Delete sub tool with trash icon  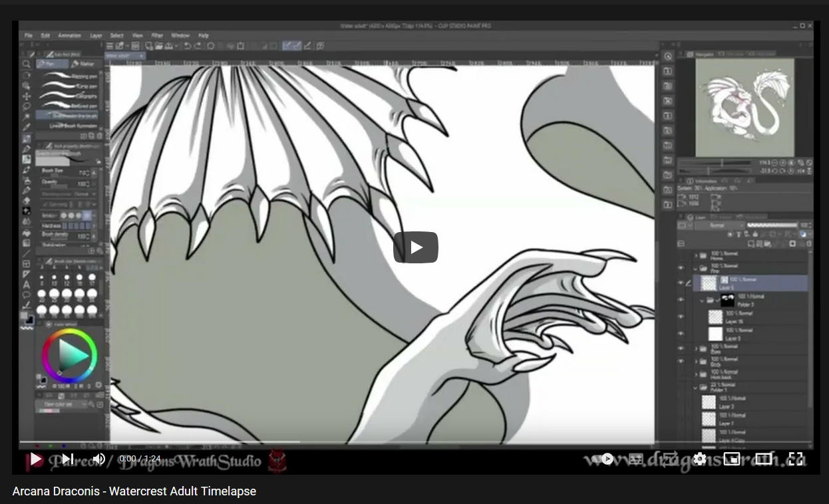pyautogui.click(x=100, y=136)
